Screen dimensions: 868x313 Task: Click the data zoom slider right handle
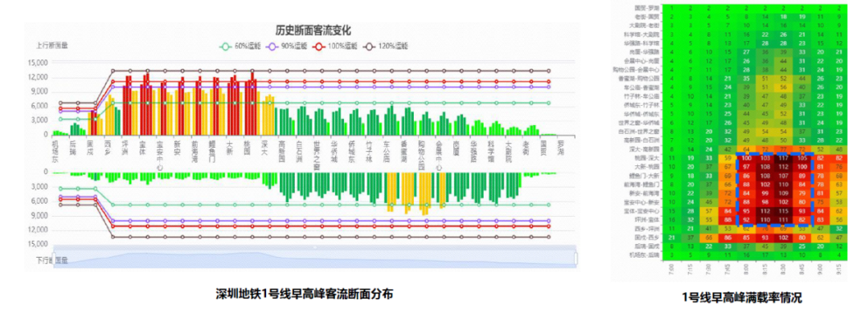575,259
